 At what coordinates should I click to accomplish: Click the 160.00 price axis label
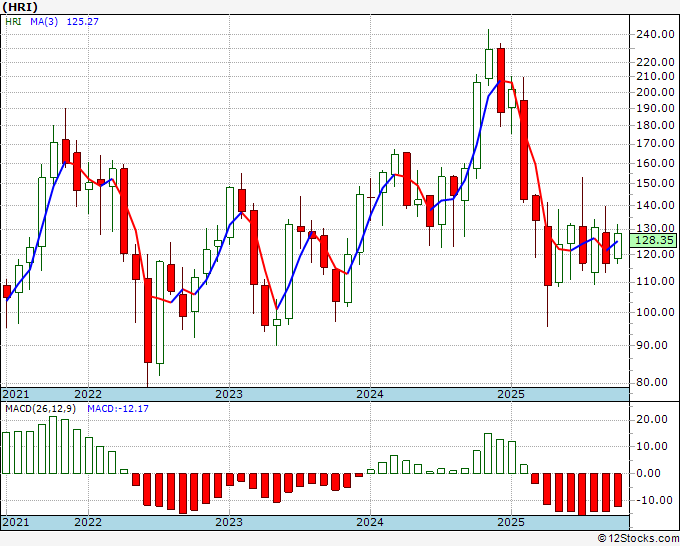pos(655,163)
